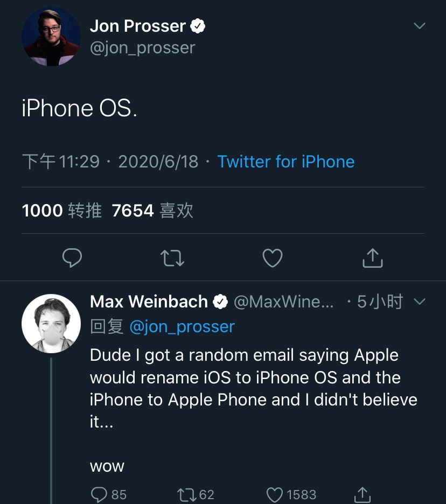Open Jon Prosser's display name
446x504 pixels.
pos(138,26)
